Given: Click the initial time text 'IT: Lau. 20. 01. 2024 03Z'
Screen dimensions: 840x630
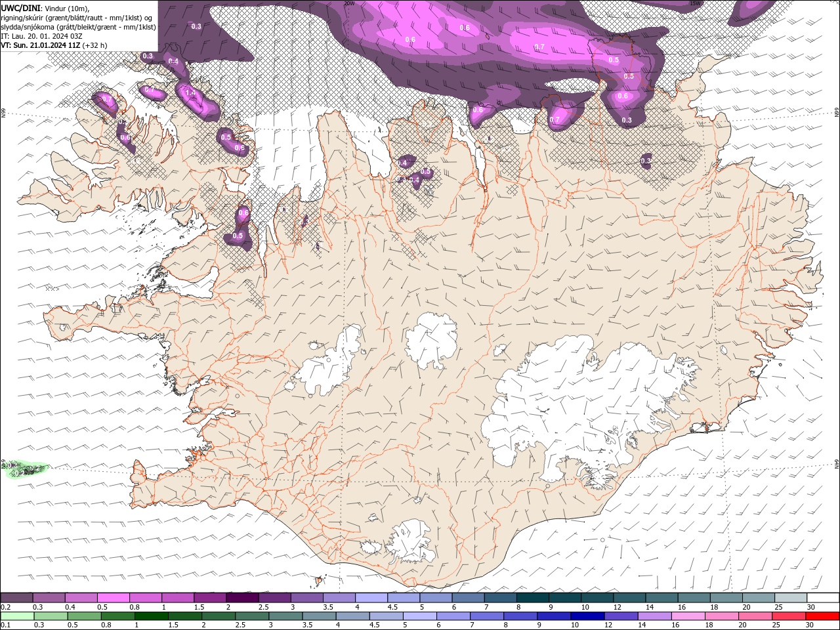Looking at the screenshot, I should [41, 36].
